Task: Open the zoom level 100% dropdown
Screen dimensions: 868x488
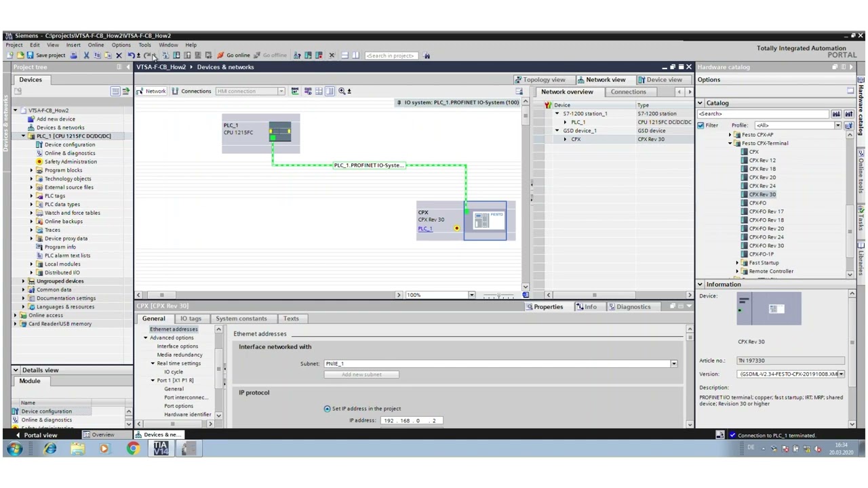Action: (471, 295)
